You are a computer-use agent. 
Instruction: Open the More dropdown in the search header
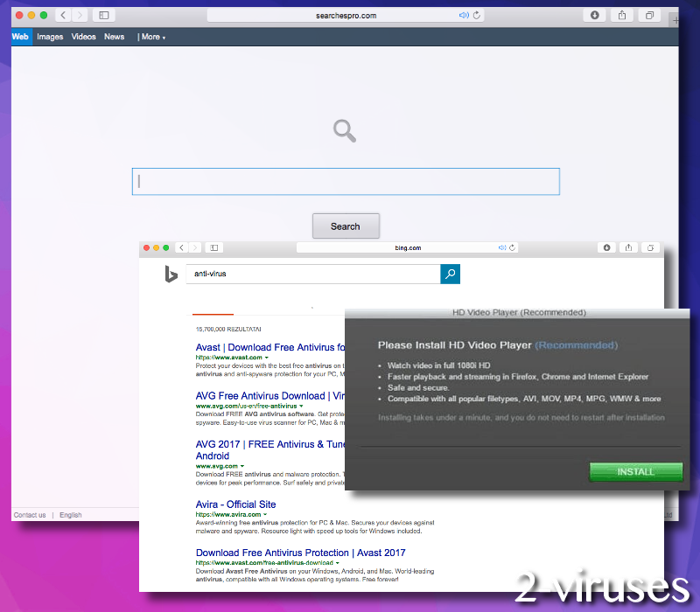(150, 37)
